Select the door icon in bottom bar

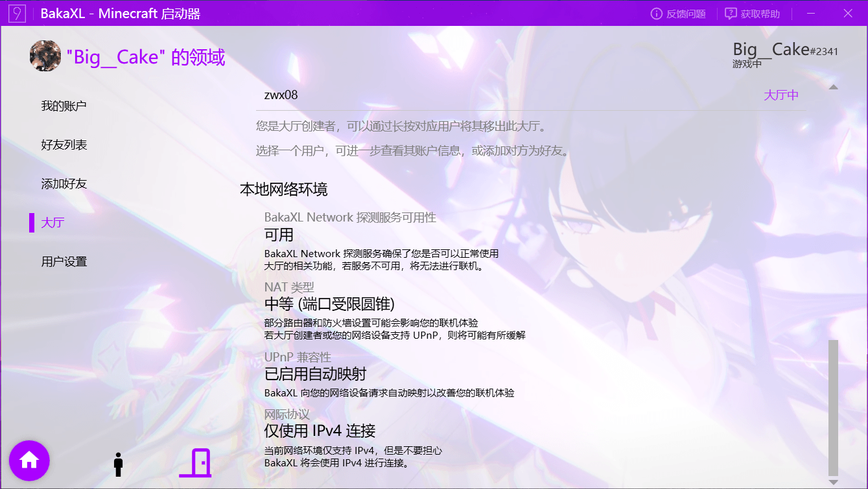195,463
